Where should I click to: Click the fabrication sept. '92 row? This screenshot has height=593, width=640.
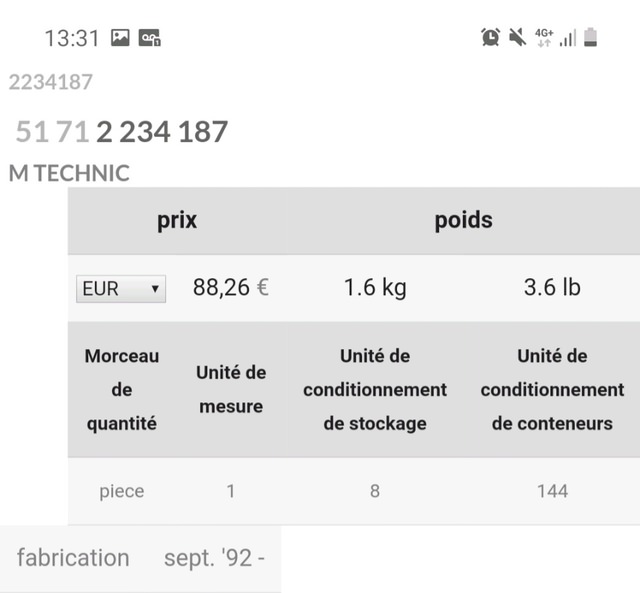[x=140, y=558]
